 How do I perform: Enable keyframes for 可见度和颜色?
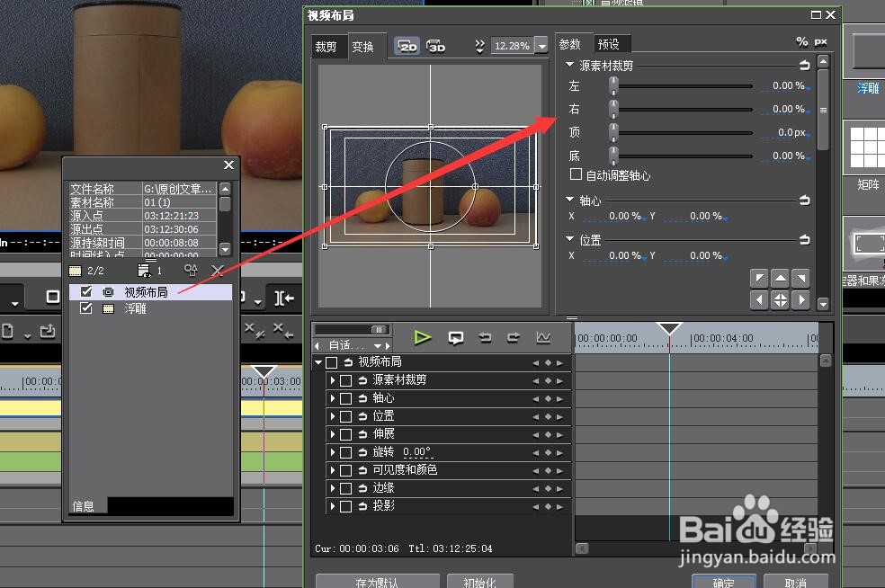coord(346,470)
